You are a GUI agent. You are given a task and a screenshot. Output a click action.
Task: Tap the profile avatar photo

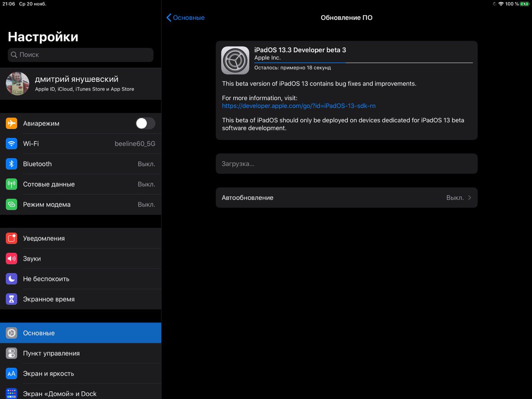coord(17,84)
